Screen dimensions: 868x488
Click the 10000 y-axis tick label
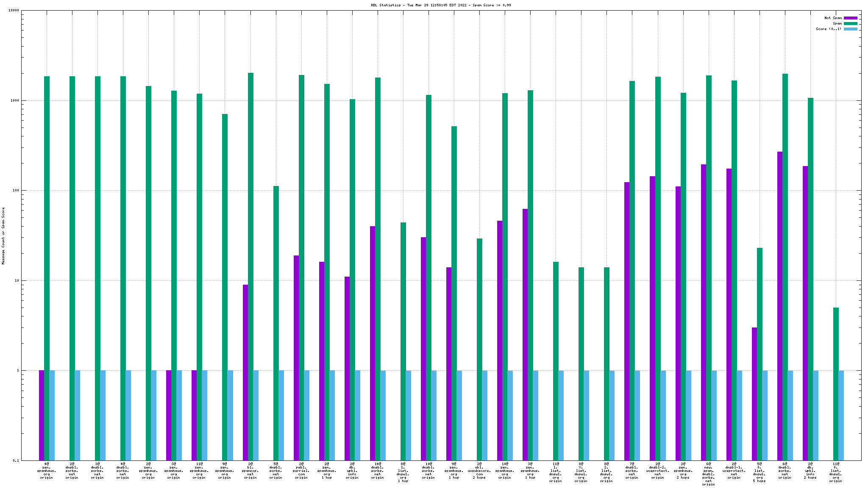14,11
